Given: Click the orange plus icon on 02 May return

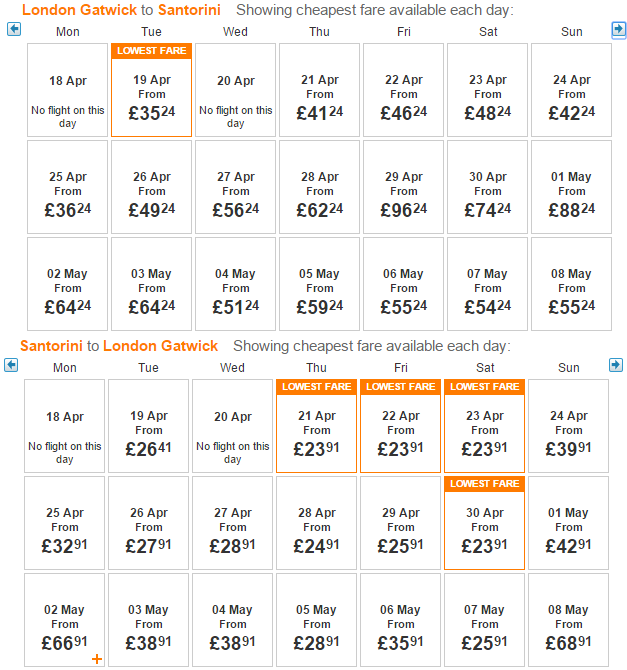Looking at the screenshot, I should [x=97, y=659].
